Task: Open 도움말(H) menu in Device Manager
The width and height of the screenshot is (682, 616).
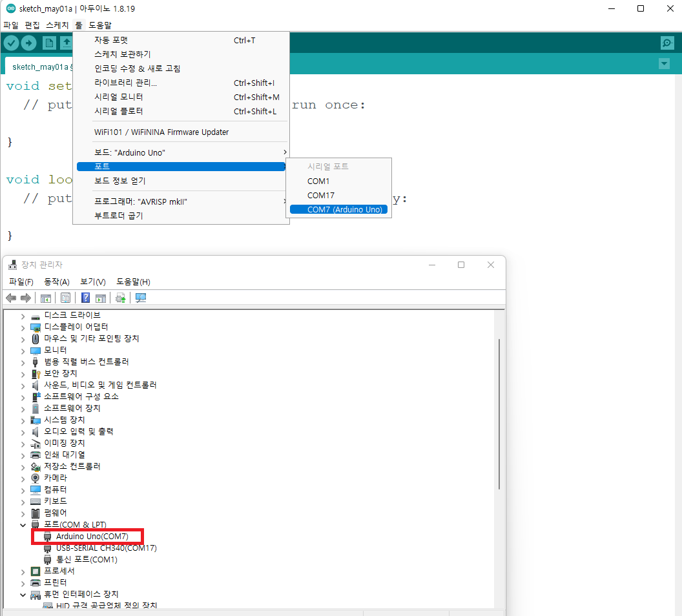Action: click(133, 282)
